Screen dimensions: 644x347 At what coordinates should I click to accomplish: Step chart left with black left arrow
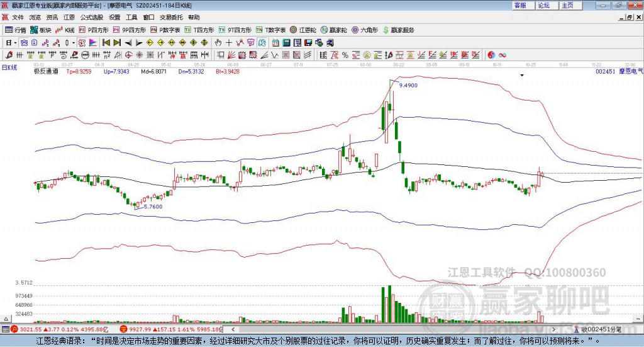point(128,43)
